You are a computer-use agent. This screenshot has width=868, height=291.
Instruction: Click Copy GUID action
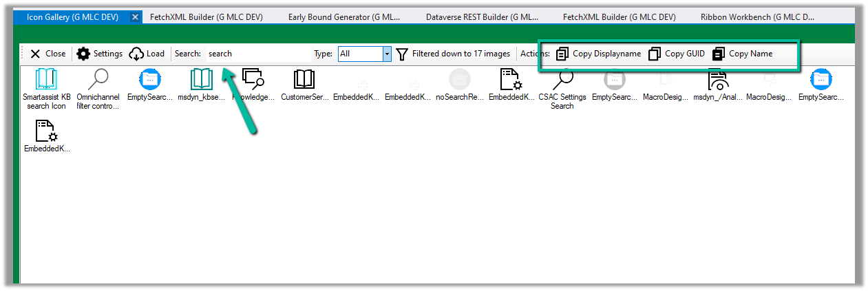pyautogui.click(x=677, y=54)
